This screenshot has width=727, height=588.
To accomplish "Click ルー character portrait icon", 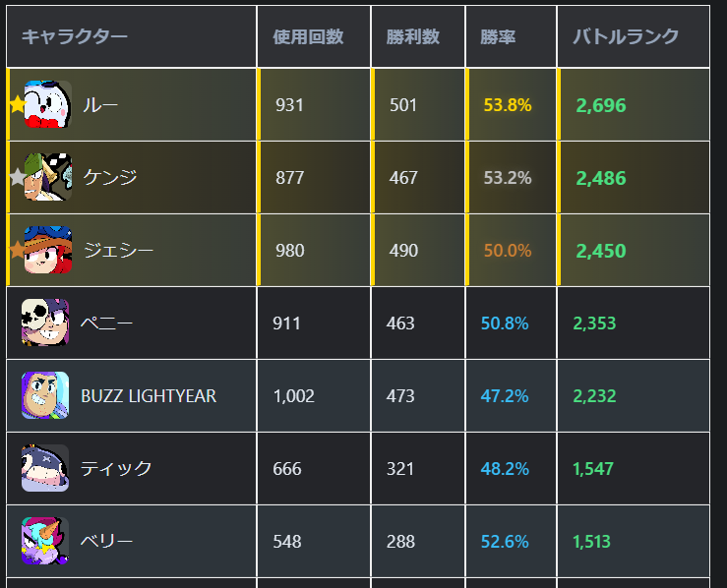I will (47, 104).
